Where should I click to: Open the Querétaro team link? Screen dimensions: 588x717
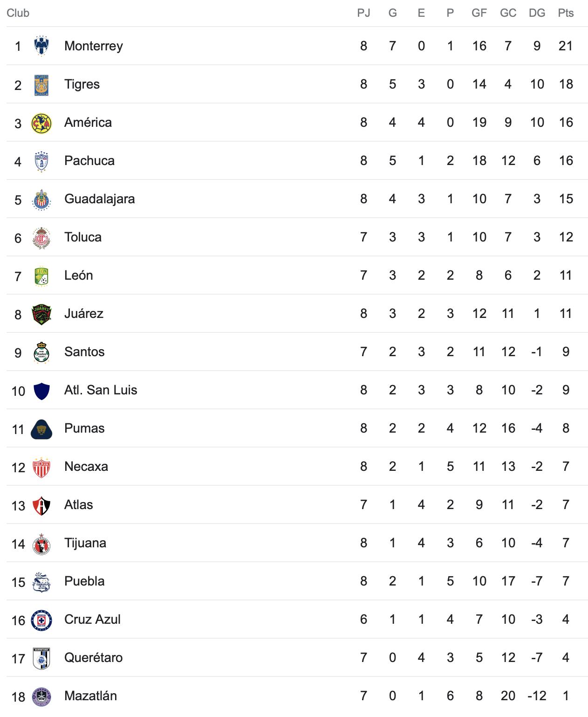pyautogui.click(x=94, y=657)
